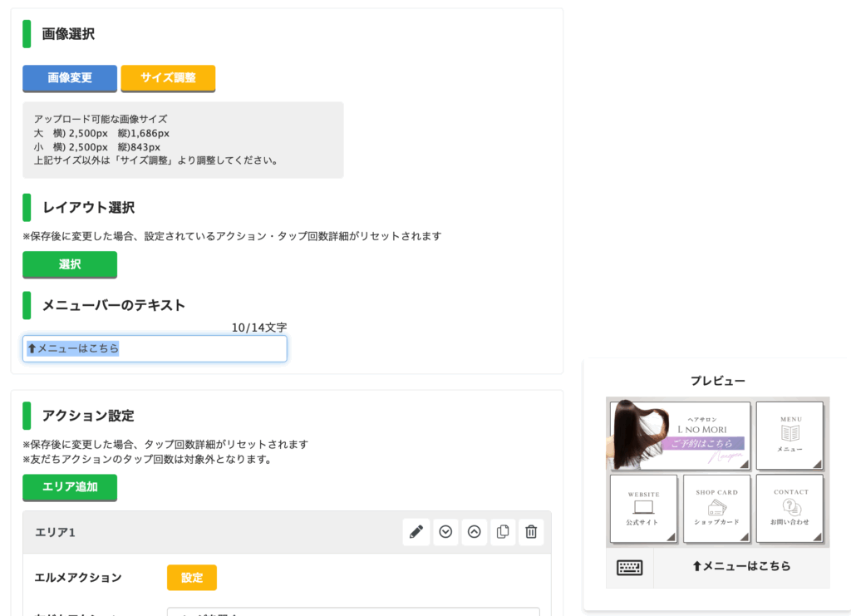The image size is (851, 616).
Task: Click the エルメアクション row label
Action: pos(78,578)
